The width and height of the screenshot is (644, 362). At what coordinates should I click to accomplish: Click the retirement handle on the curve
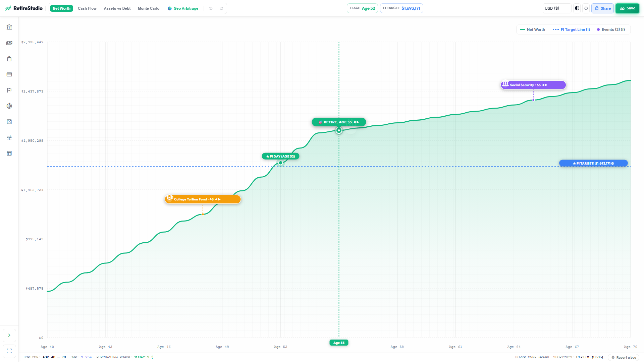pos(339,130)
